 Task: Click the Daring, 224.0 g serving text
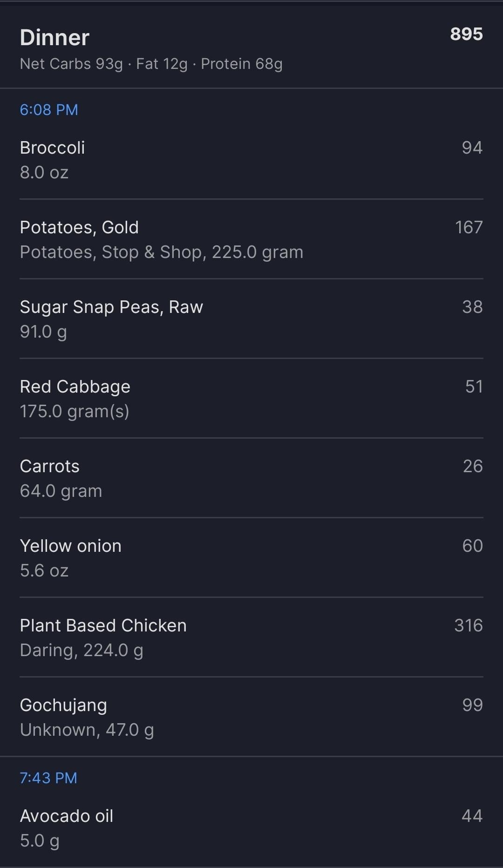point(82,651)
